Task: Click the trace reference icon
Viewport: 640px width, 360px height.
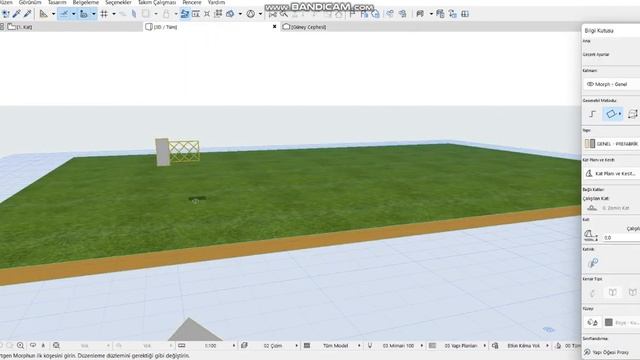Action: (x=453, y=14)
